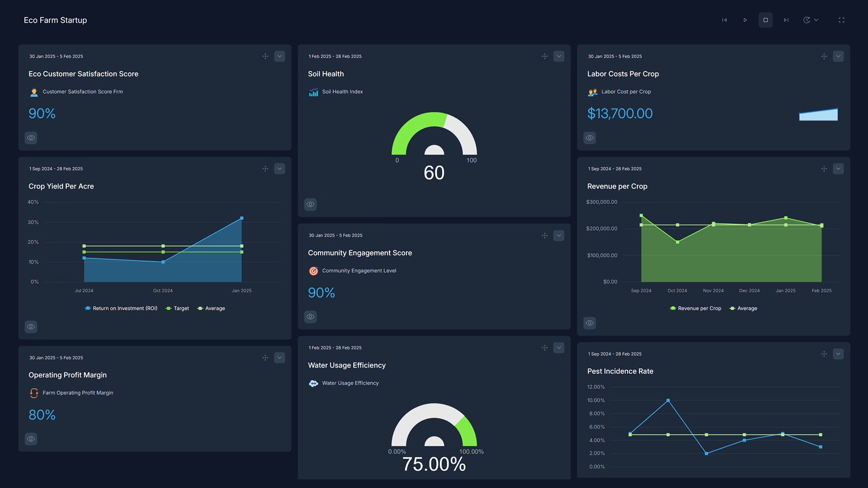
Task: Toggle the Average series in Crop Yield legend
Action: [211, 308]
